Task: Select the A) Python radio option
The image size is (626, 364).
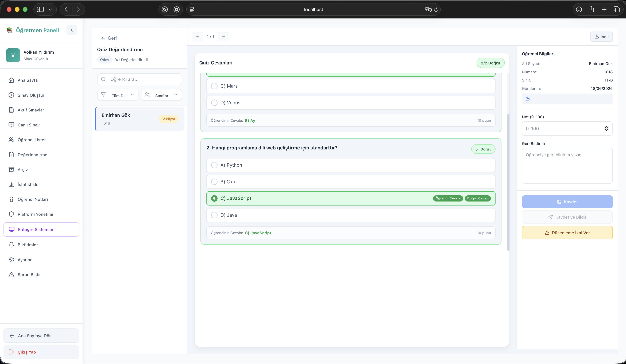Action: point(214,165)
